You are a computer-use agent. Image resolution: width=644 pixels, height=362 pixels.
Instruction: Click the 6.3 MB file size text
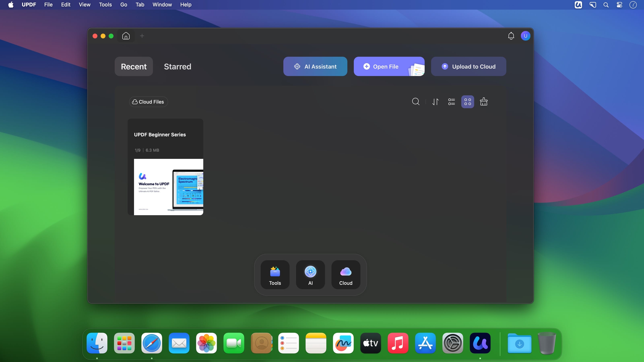pos(152,150)
